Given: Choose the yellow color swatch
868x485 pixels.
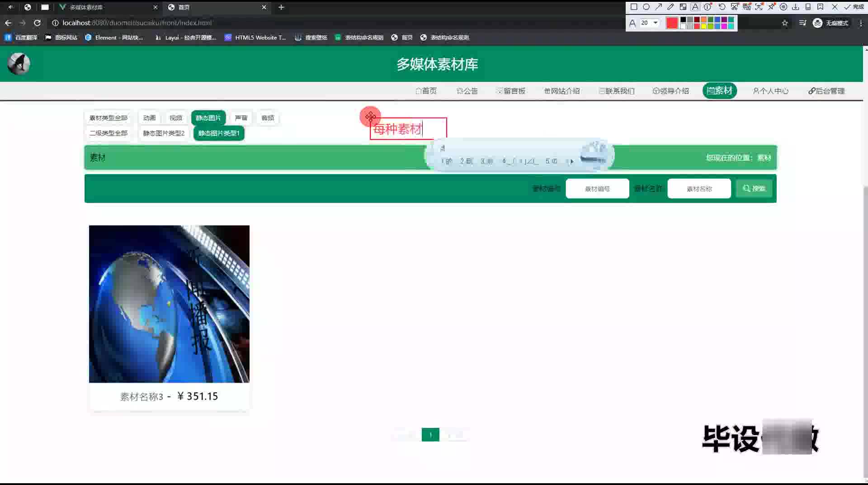Looking at the screenshot, I should coord(703,26).
